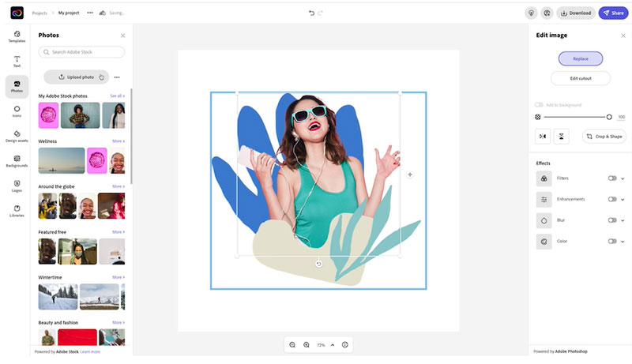Flip image vertically icon
The image size is (632, 364).
[561, 136]
